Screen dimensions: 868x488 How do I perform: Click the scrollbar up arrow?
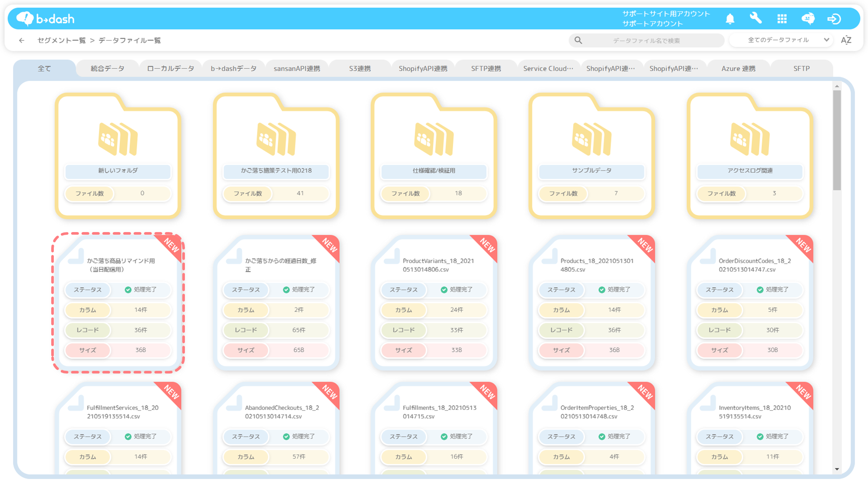[x=837, y=86]
